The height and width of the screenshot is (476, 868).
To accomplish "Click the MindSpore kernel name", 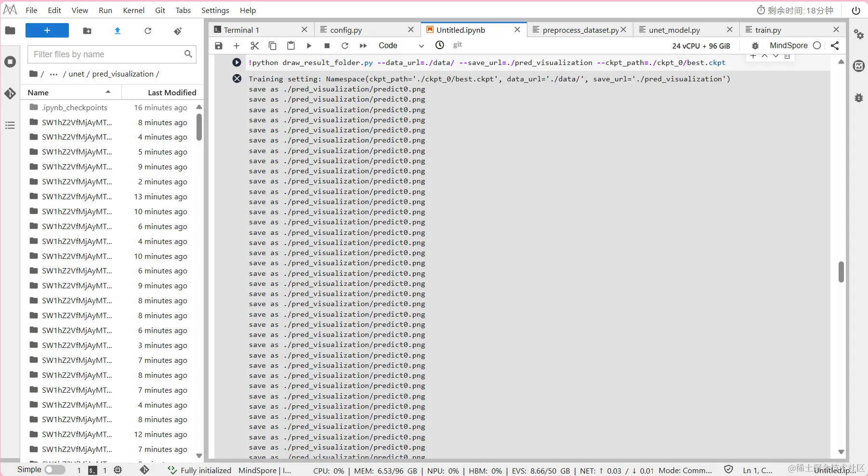I will [789, 45].
